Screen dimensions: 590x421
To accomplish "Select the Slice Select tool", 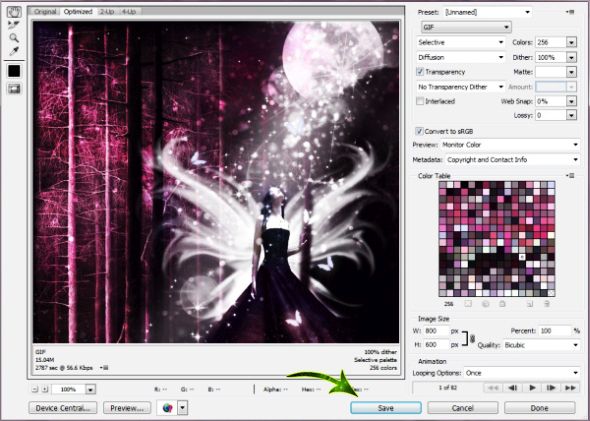I will 14,25.
